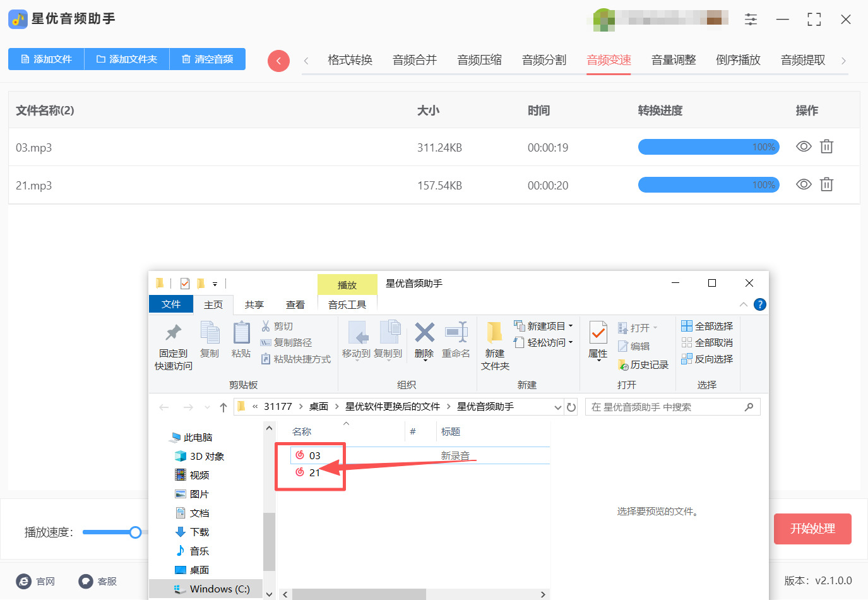Switch to the 格式转换 tab
Image resolution: width=868 pixels, height=600 pixels.
pos(350,60)
